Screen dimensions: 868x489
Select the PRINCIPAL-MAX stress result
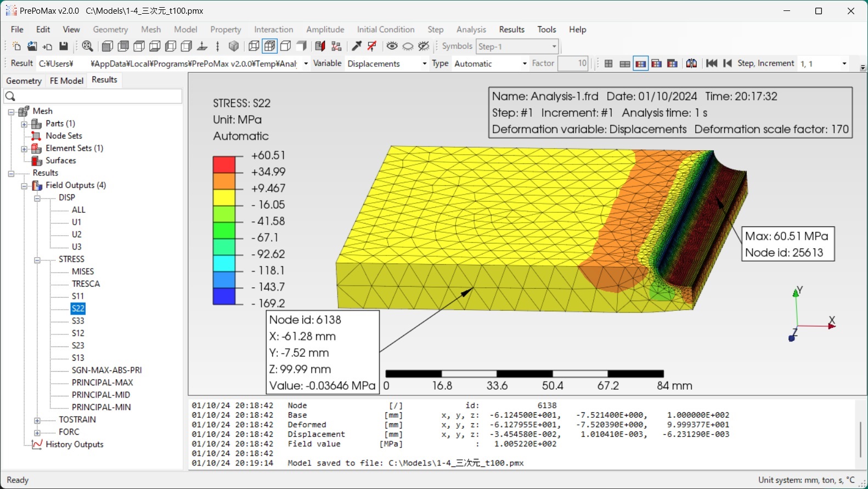pos(103,383)
